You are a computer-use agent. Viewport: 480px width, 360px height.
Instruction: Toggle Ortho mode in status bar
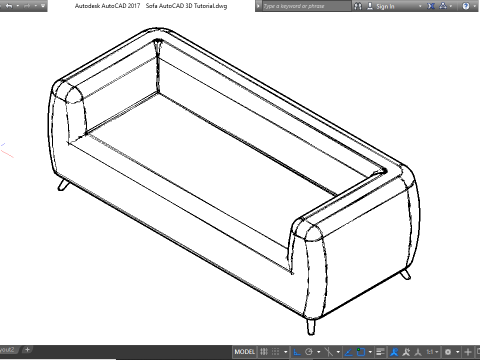(x=297, y=352)
